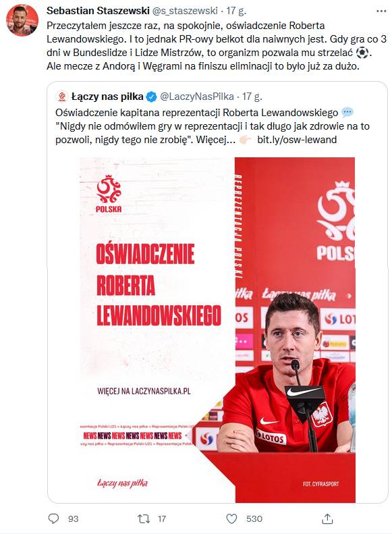Click the Łączy nas piłka account name
The width and height of the screenshot is (392, 534).
point(107,97)
